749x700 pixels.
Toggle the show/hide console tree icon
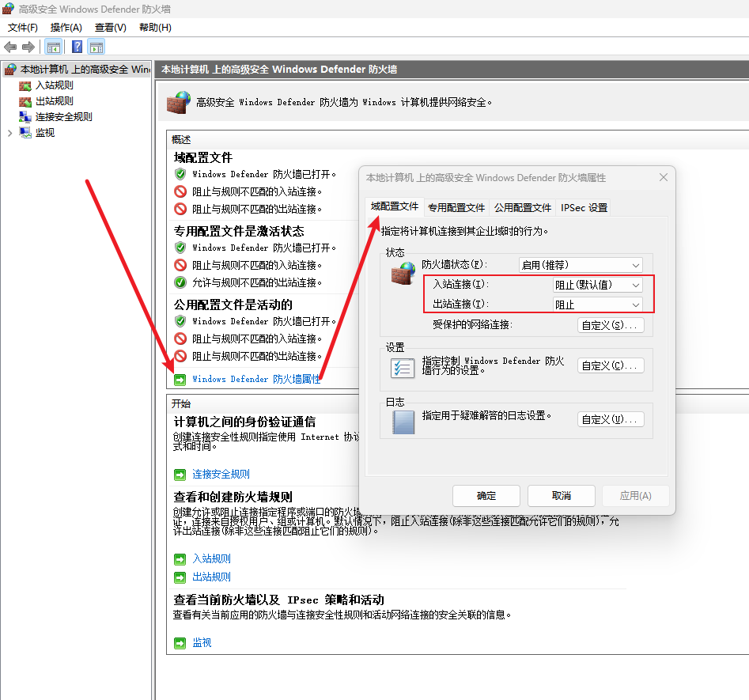(54, 47)
